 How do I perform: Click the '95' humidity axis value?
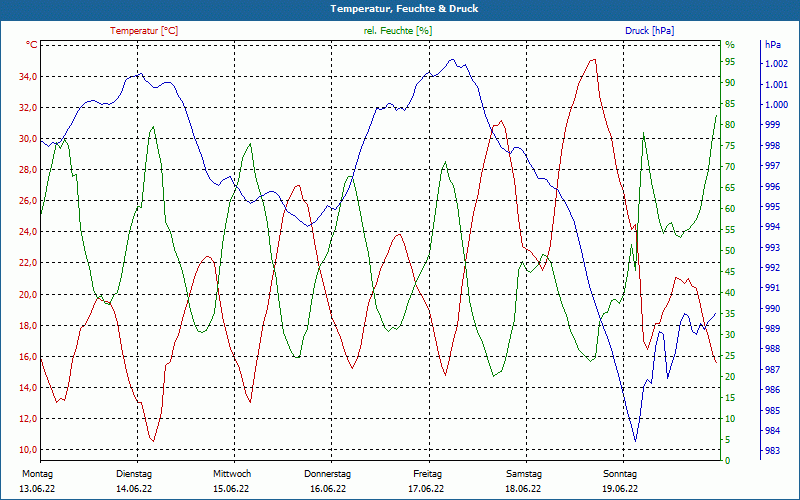(730, 62)
